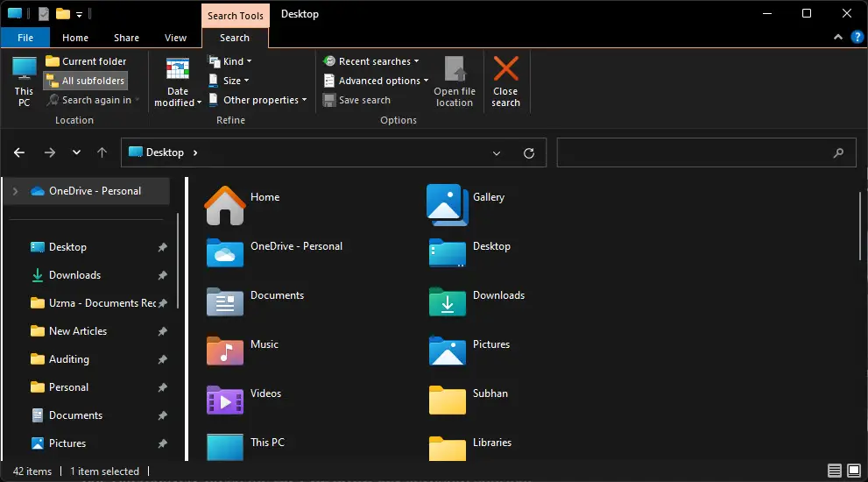Open the Recent searches dropdown
Viewport: 868px width, 482px height.
pos(370,61)
